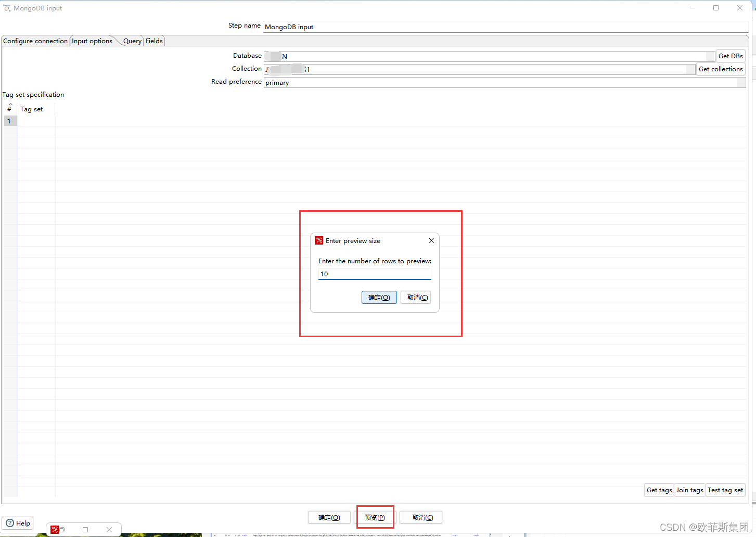The image size is (756, 537).
Task: Click the Get collections button
Action: 721,69
